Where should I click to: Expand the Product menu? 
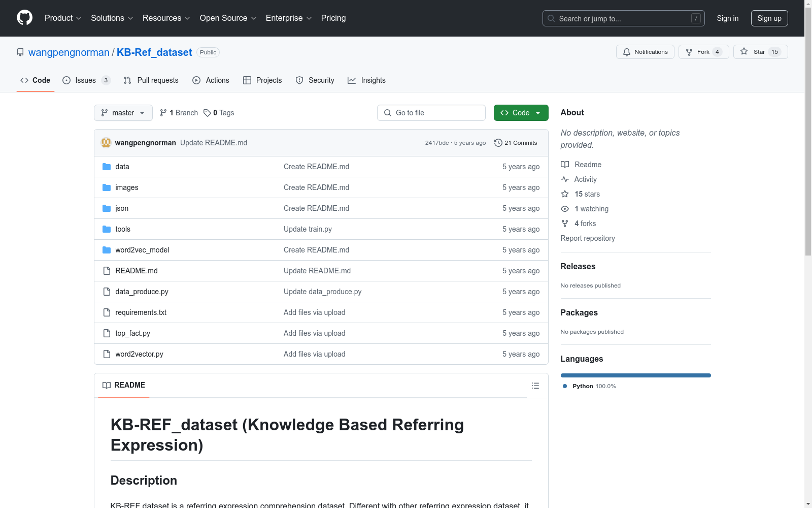pyautogui.click(x=63, y=18)
